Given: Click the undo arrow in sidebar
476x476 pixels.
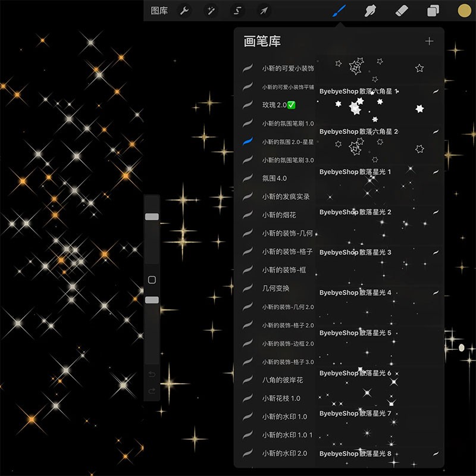Looking at the screenshot, I should pyautogui.click(x=152, y=374).
